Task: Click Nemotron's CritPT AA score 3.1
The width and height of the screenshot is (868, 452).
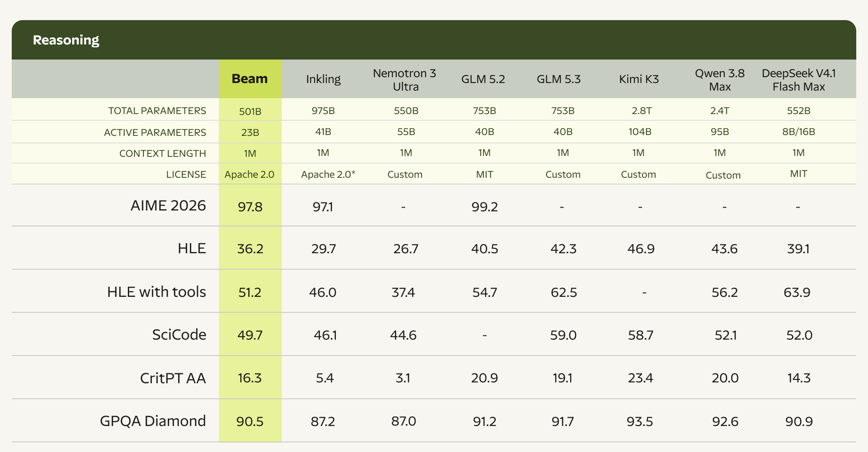Action: [x=403, y=378]
